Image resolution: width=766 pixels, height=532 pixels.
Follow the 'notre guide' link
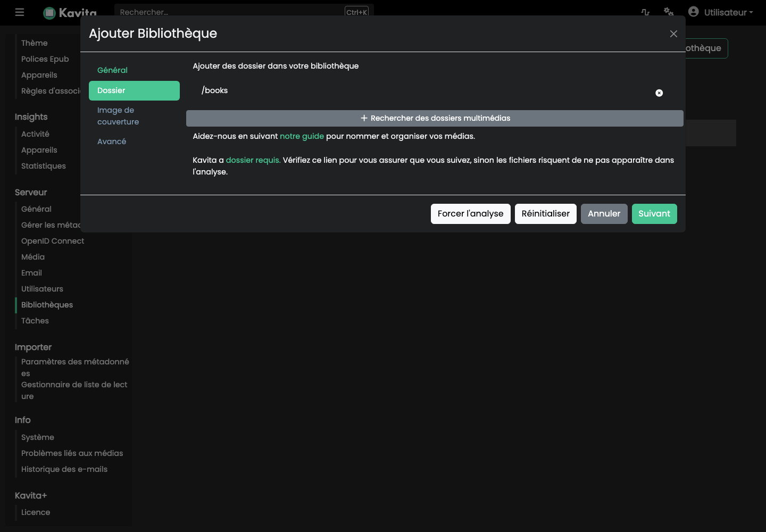(x=302, y=136)
